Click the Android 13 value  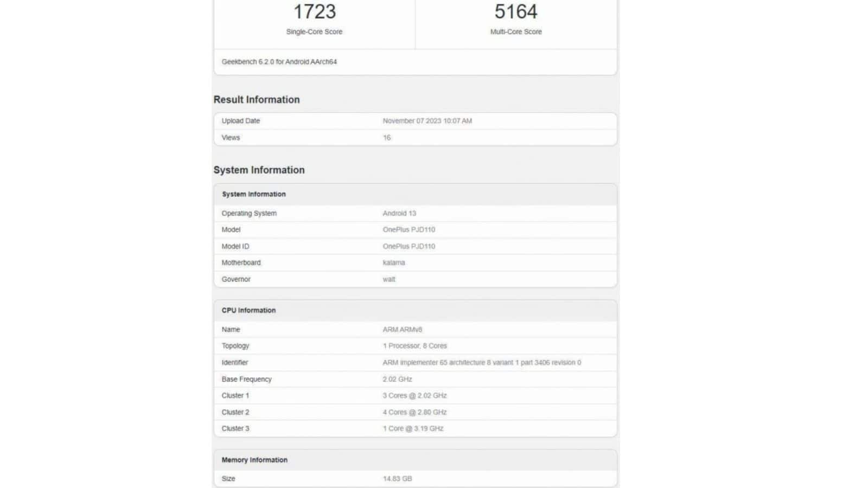point(399,213)
